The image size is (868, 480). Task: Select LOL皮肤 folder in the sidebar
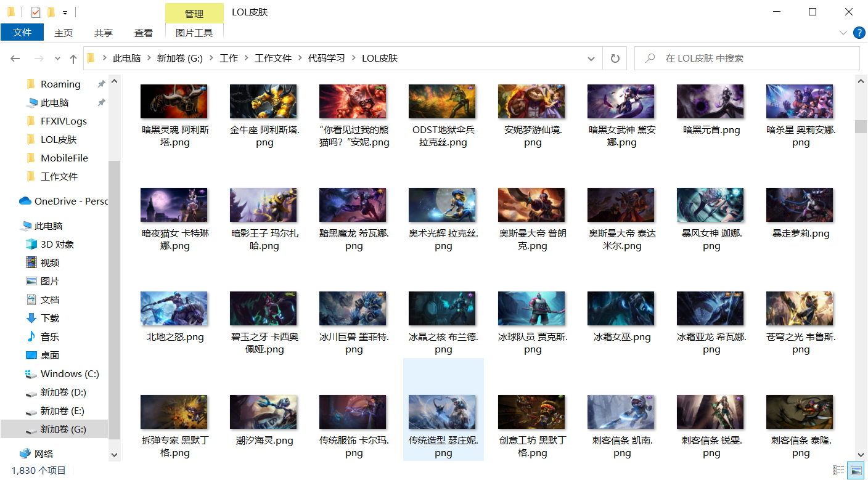(59, 140)
